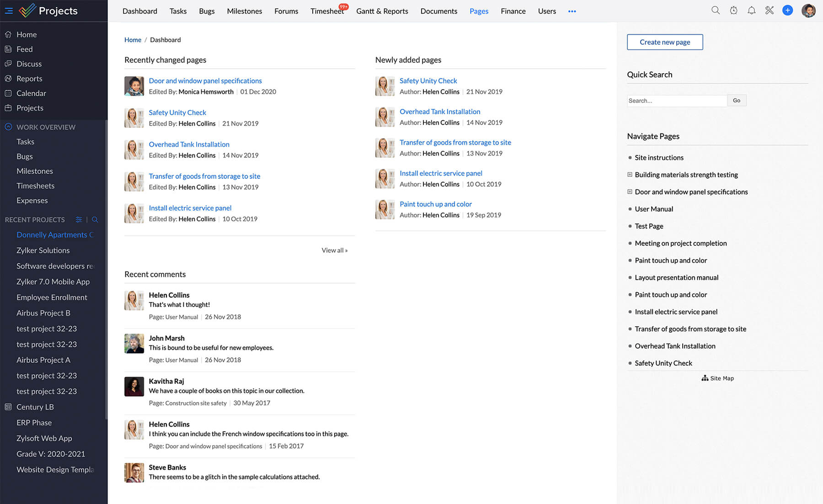Click the recent projects filter icon
The width and height of the screenshot is (823, 504).
coord(79,220)
